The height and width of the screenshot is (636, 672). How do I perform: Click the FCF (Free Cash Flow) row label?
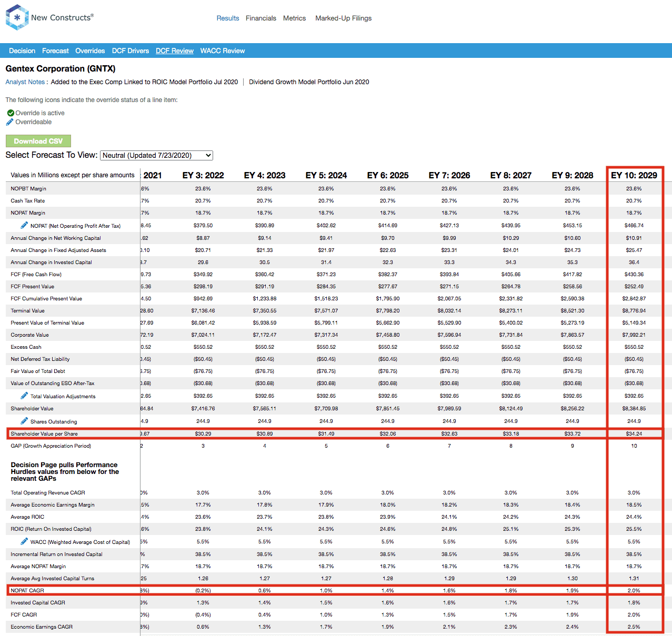pos(36,274)
